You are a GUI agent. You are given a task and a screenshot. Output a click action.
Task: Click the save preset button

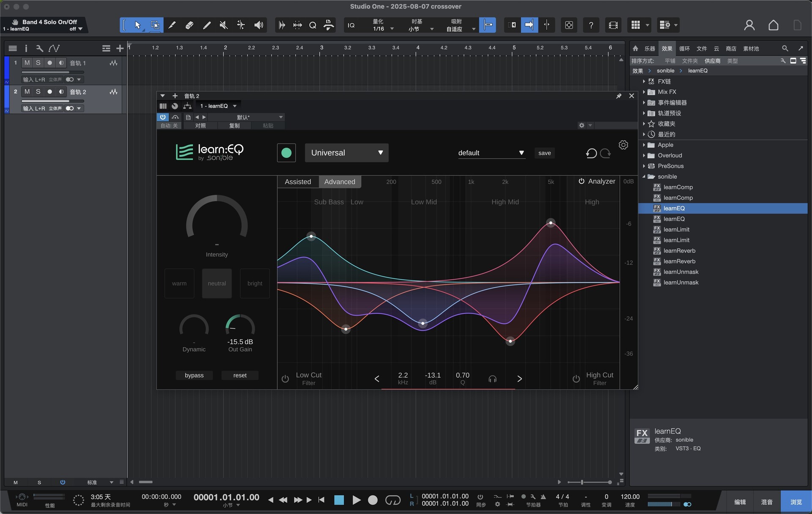pyautogui.click(x=544, y=153)
